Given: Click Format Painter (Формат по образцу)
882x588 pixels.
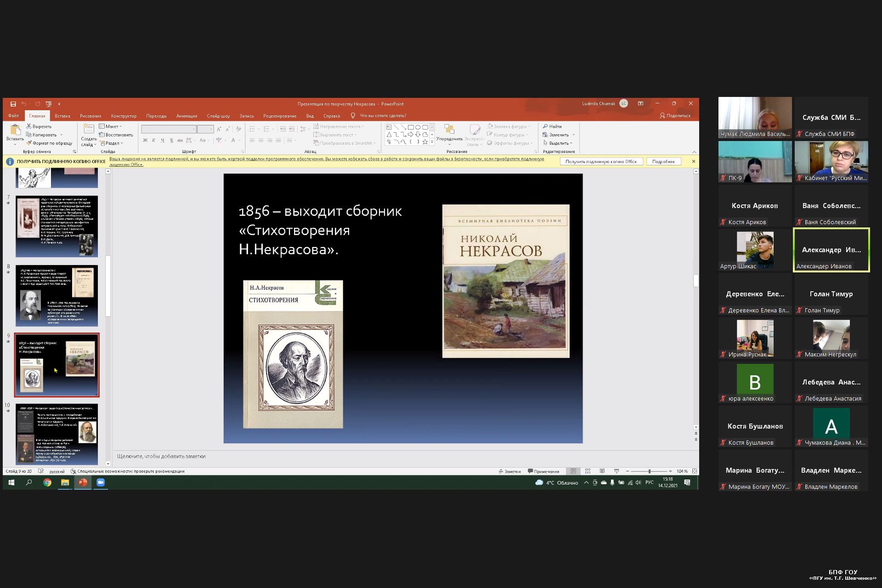Looking at the screenshot, I should tap(49, 143).
